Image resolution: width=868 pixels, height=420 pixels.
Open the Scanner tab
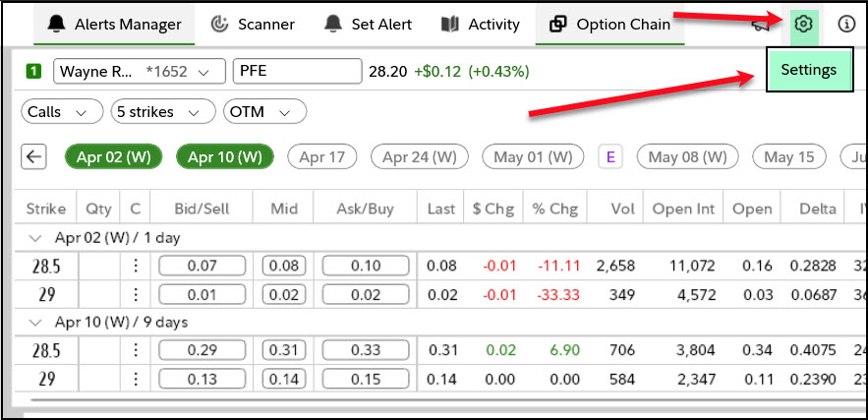coord(252,24)
